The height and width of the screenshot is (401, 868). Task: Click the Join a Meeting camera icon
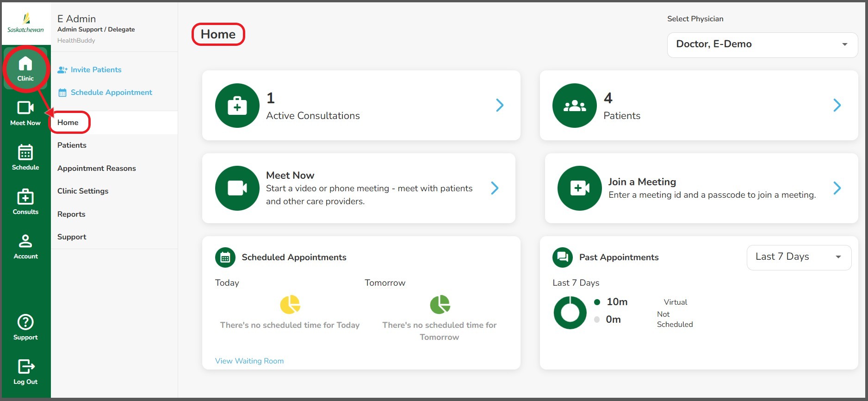pyautogui.click(x=579, y=188)
